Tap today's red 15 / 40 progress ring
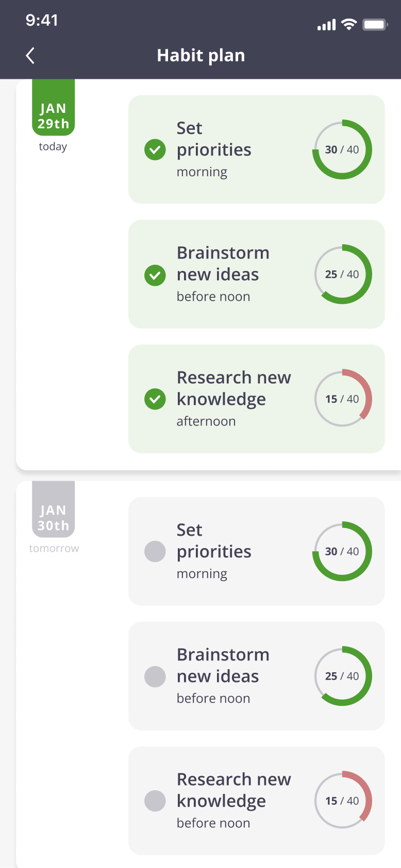 (342, 399)
